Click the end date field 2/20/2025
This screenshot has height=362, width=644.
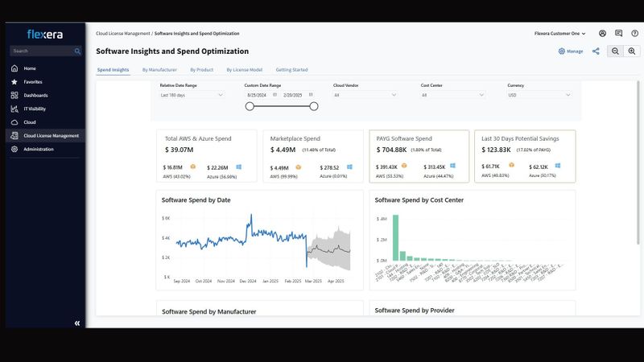[292, 95]
